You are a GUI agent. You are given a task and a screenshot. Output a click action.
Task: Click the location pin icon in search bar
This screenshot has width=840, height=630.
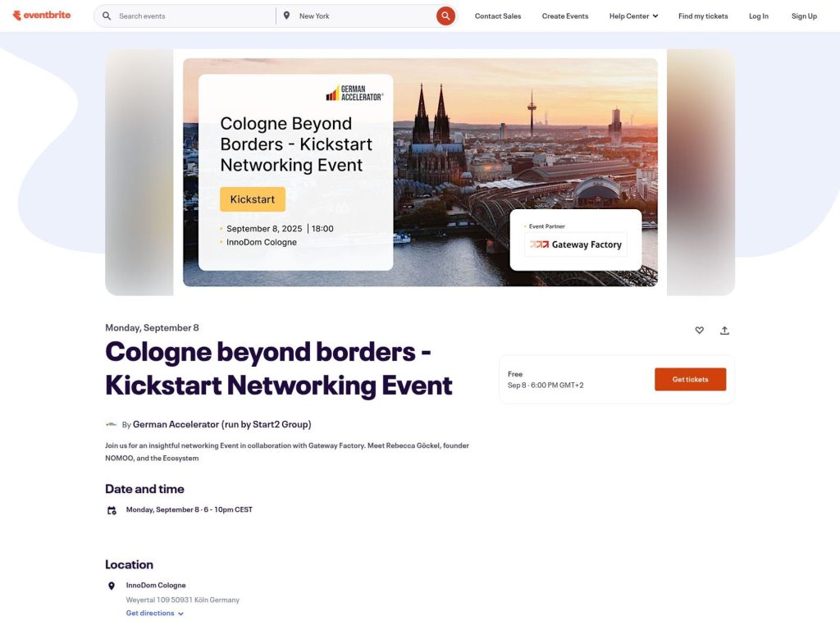[x=287, y=15]
